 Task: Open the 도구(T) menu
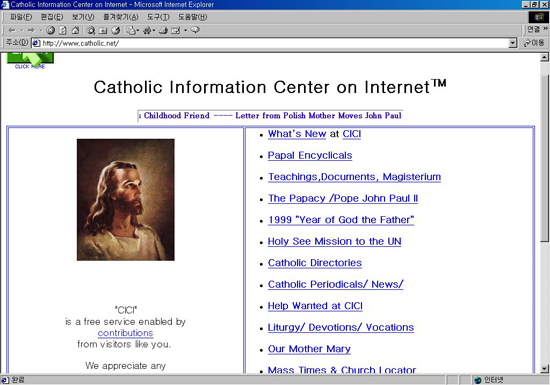pyautogui.click(x=158, y=17)
